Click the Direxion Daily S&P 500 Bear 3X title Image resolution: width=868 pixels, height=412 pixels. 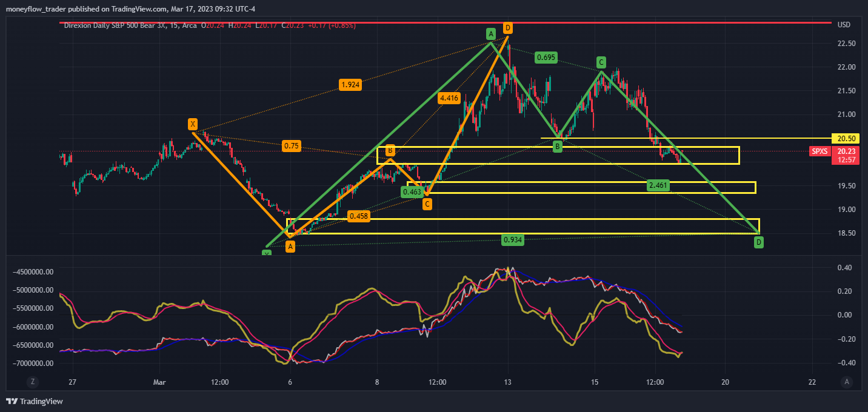[122, 25]
